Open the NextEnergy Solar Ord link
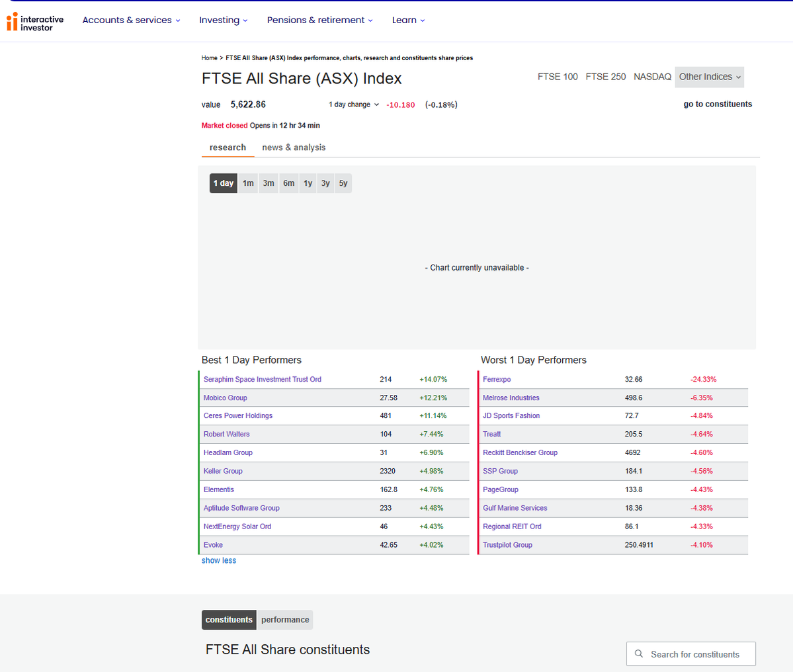The width and height of the screenshot is (793, 672). [237, 526]
